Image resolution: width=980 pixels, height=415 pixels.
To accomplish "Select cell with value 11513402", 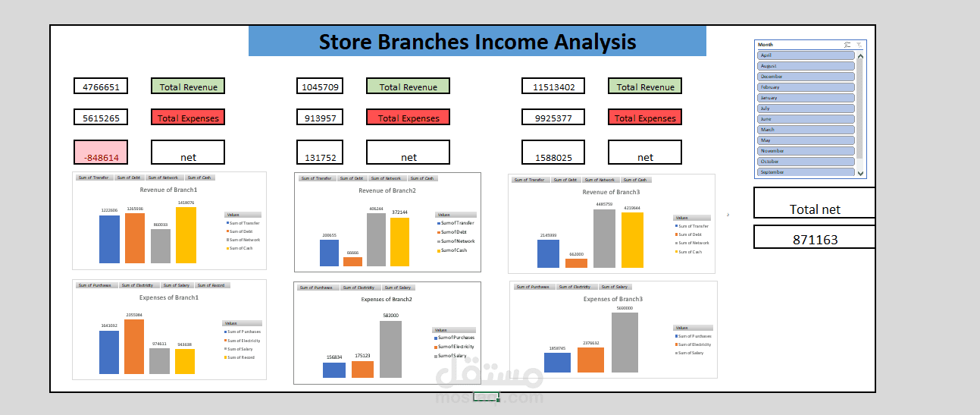I will (553, 86).
